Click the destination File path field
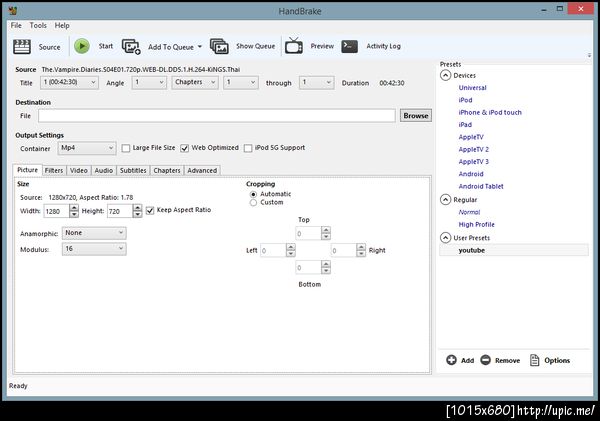This screenshot has height=421, width=600. [217, 116]
